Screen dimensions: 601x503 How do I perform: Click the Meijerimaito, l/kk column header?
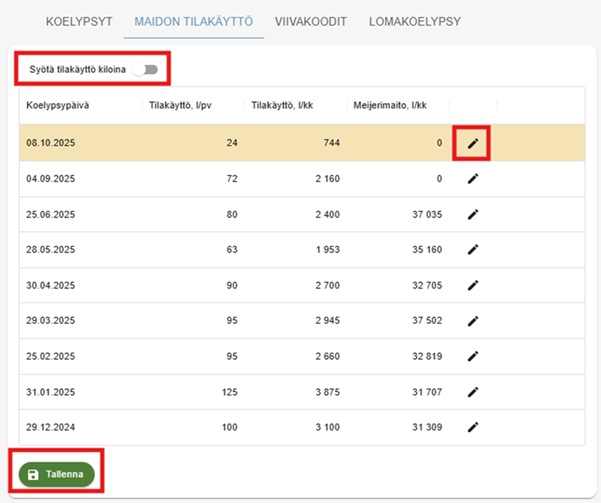pos(389,105)
